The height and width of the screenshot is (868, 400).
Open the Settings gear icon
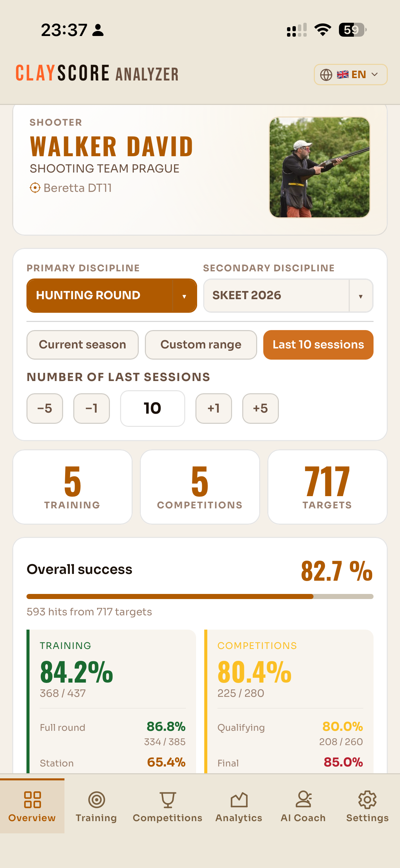(x=367, y=799)
